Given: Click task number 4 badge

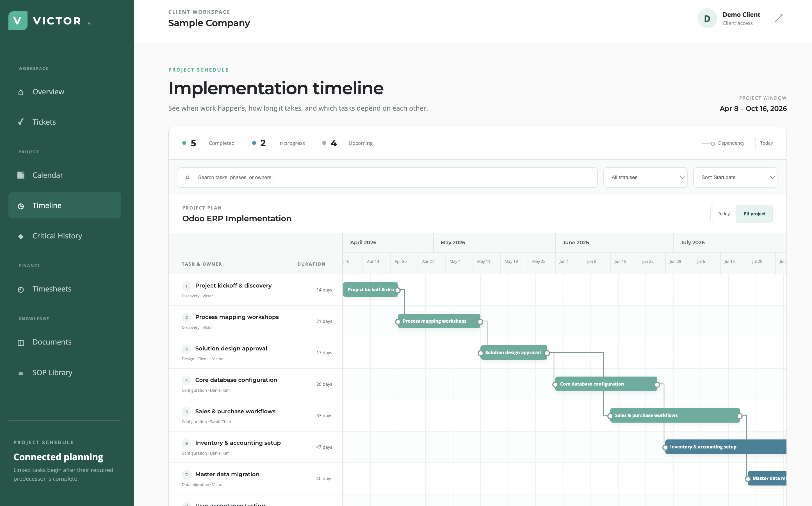Looking at the screenshot, I should pyautogui.click(x=186, y=380).
